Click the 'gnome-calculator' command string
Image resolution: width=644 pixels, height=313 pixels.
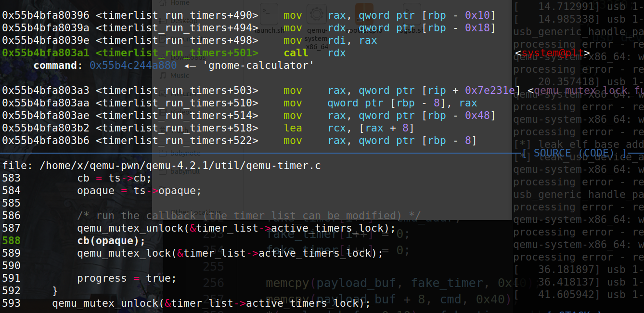tap(259, 65)
